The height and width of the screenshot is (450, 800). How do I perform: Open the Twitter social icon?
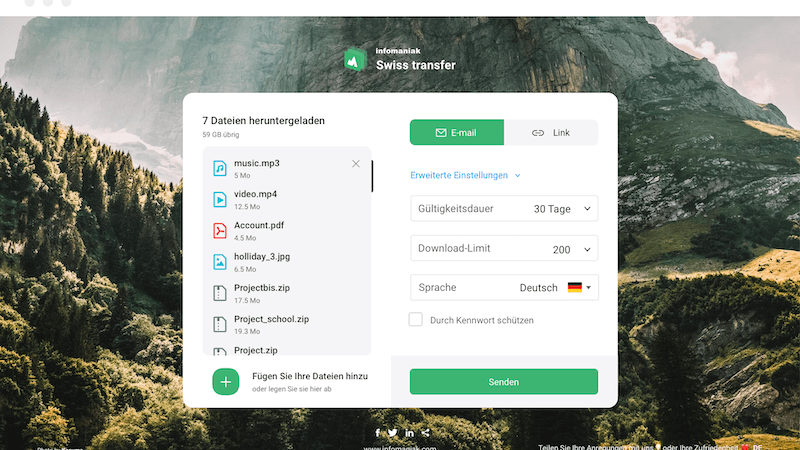(392, 433)
